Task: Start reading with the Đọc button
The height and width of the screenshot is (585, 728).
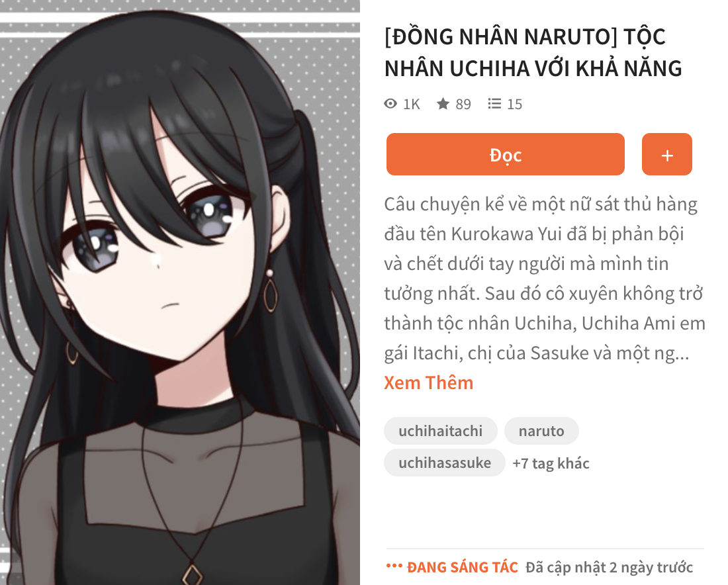Action: 505,155
